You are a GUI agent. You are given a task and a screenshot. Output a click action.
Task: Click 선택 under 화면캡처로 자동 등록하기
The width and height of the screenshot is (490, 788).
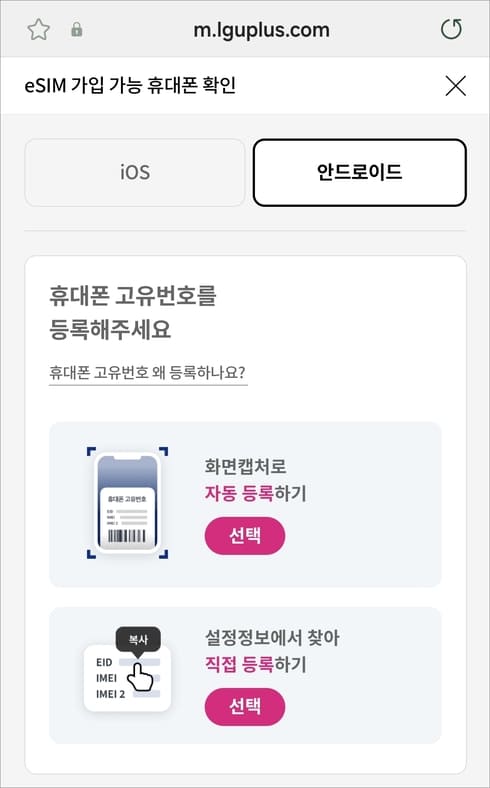(x=245, y=536)
